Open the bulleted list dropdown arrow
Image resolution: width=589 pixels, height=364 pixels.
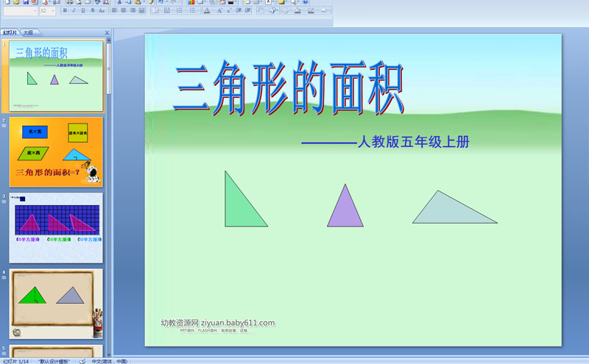tap(198, 10)
